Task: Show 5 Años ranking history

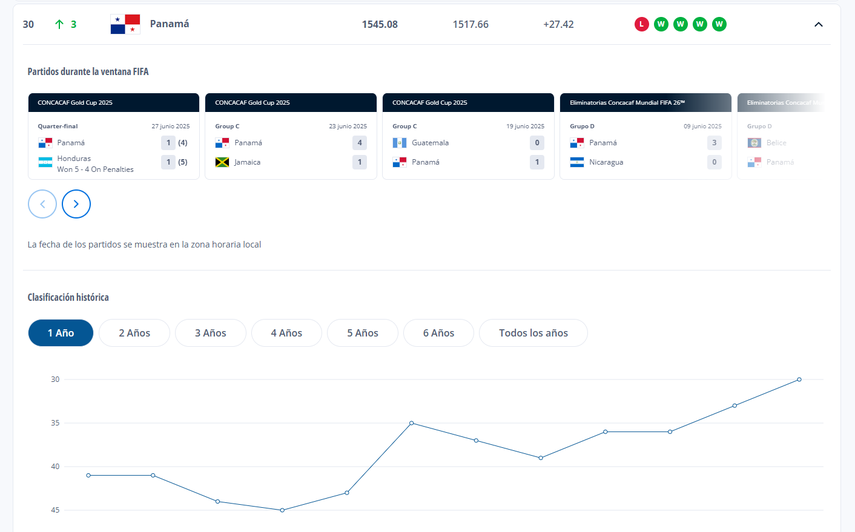Action: click(362, 333)
